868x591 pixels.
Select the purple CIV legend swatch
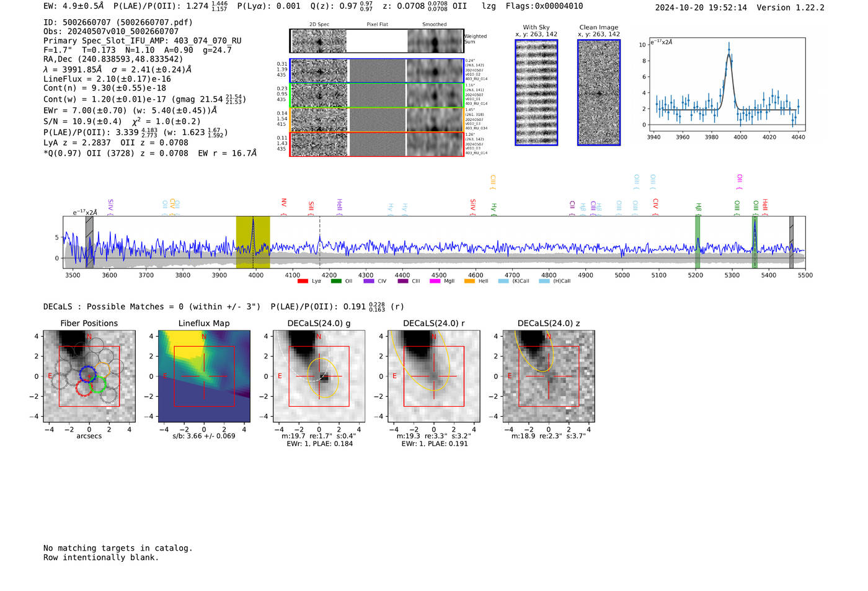point(369,281)
